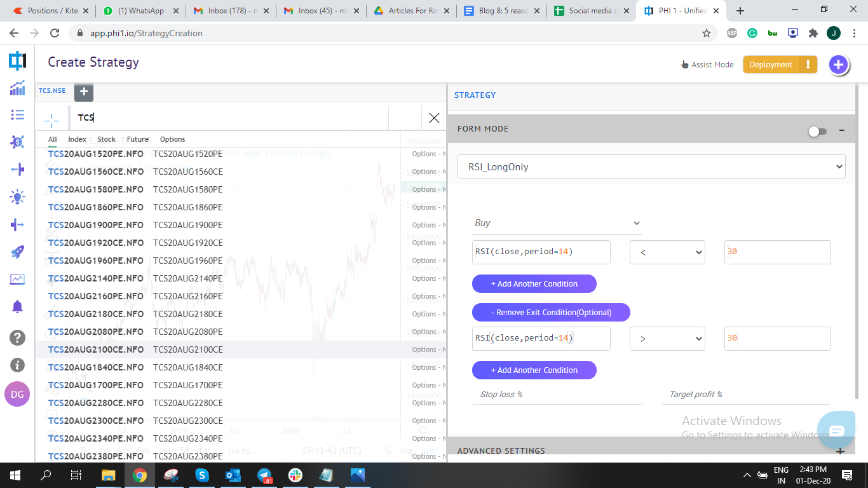Click the Target profit % field
868x488 pixels.
[746, 395]
